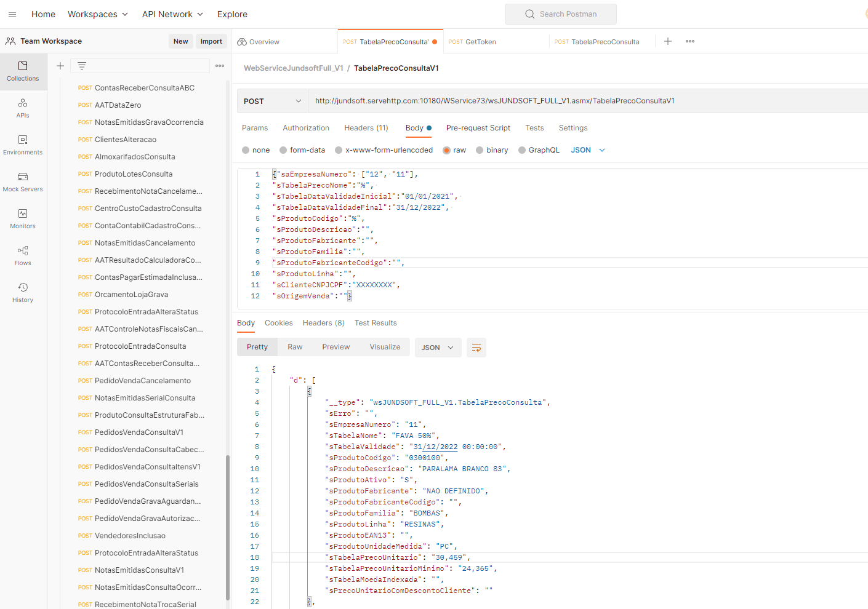Open ProtocoloEntradaConsulta request
Viewport: 868px width, 609px height.
(x=140, y=346)
